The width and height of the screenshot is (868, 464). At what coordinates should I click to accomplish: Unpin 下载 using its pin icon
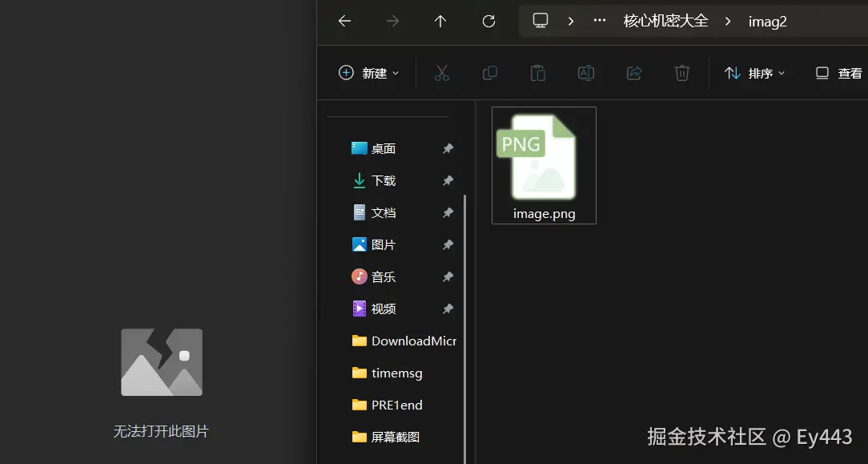pyautogui.click(x=448, y=180)
